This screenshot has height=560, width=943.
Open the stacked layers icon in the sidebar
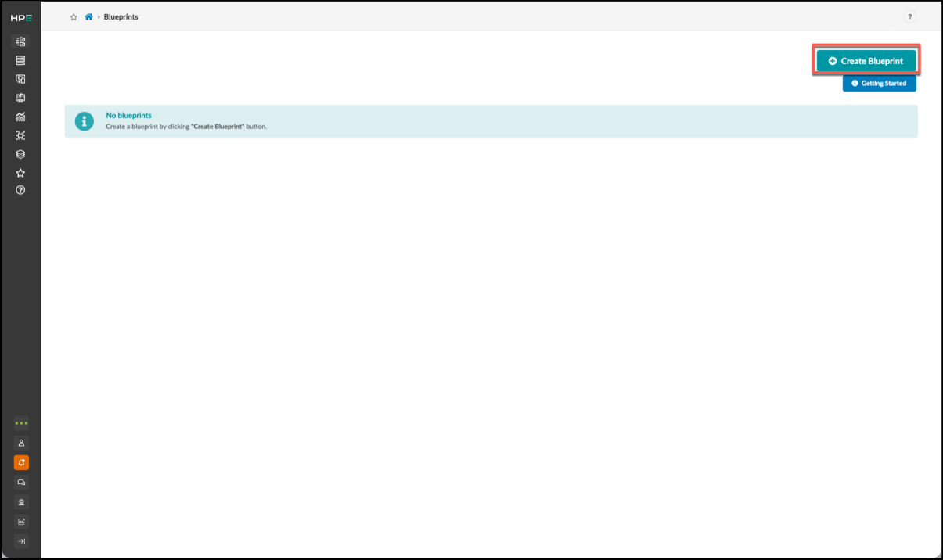21,154
